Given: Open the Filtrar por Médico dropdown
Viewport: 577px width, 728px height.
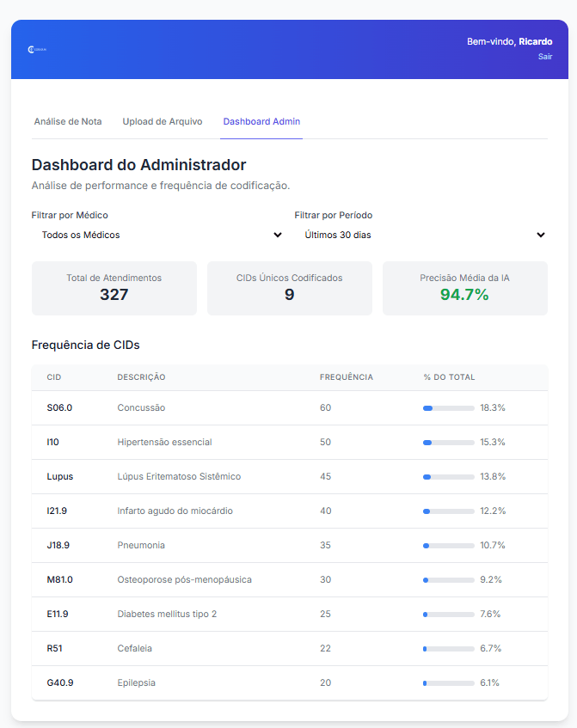Looking at the screenshot, I should click(158, 235).
